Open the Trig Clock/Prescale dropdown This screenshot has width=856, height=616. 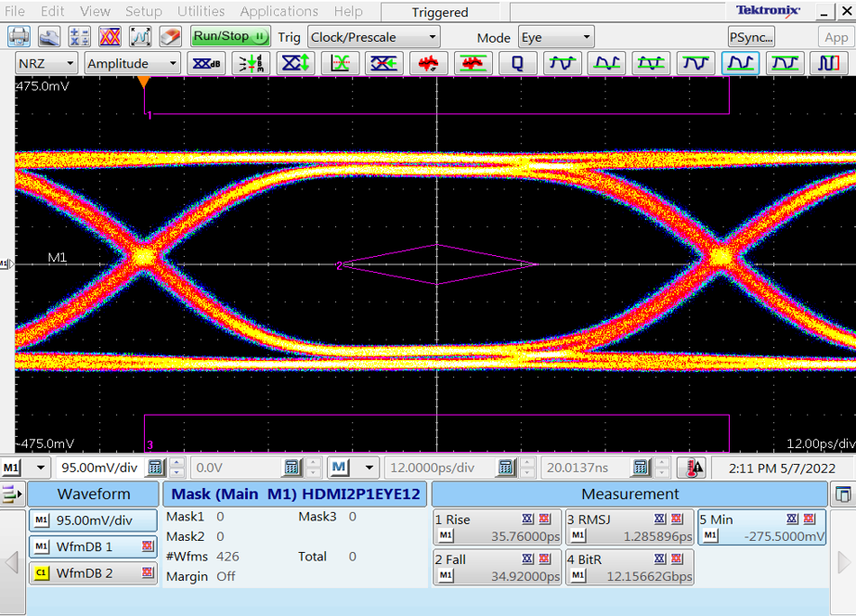pos(373,37)
